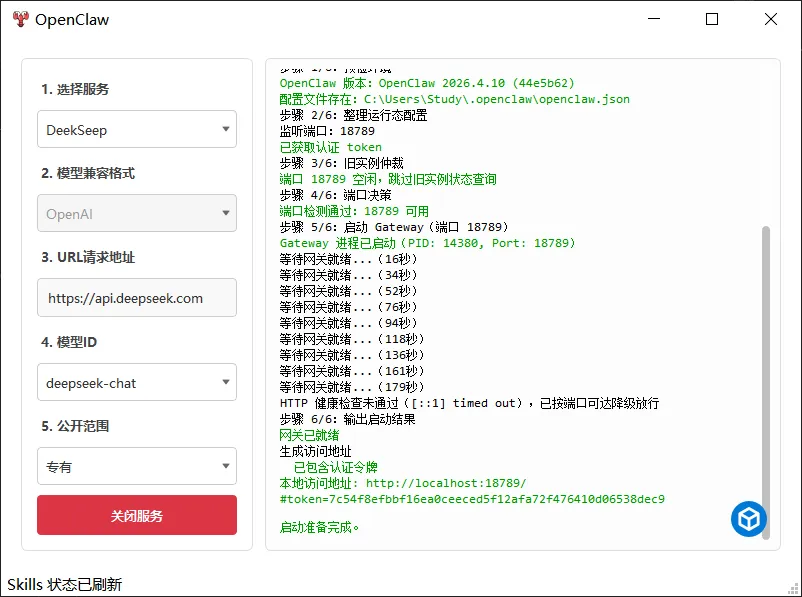
Task: Click the window resize grip icon
Action: [x=794, y=589]
